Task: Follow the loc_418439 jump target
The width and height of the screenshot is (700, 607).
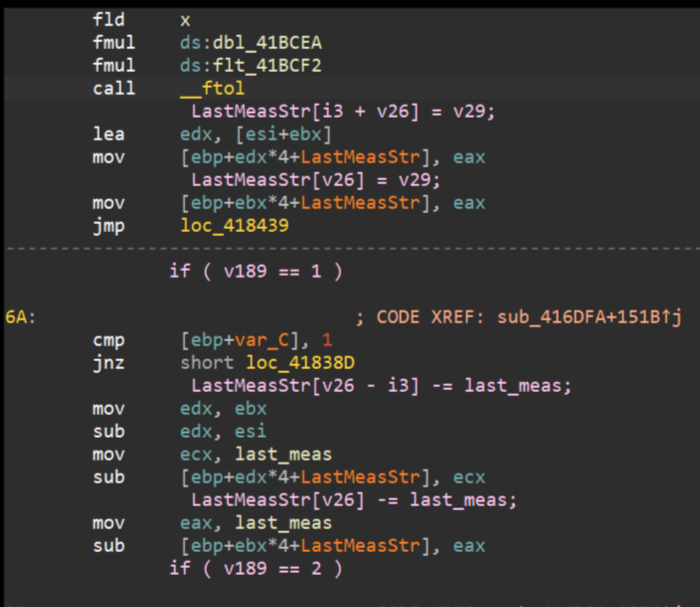Action: tap(234, 226)
